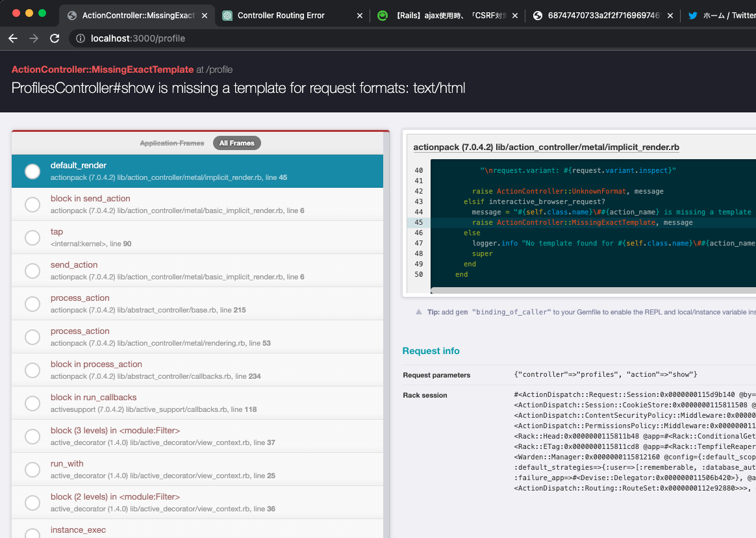Select the tap frame radio circle
This screenshot has height=538, width=756.
tap(32, 238)
